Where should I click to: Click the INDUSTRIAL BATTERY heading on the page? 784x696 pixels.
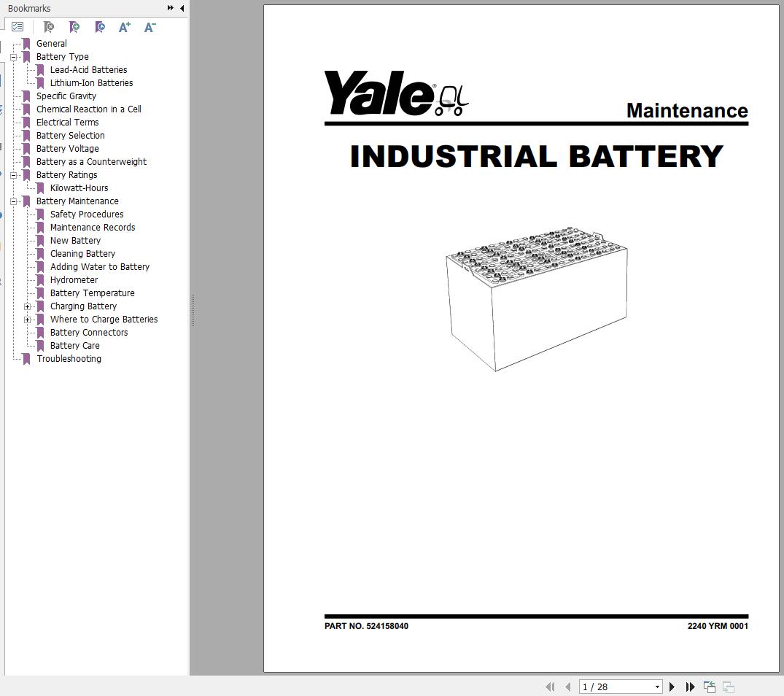(537, 156)
